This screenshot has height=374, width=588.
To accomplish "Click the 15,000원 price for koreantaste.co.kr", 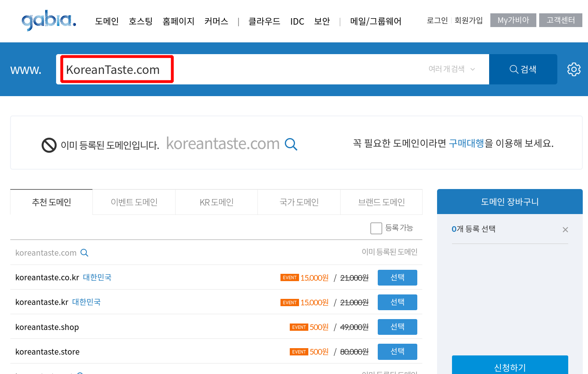I will pos(314,278).
